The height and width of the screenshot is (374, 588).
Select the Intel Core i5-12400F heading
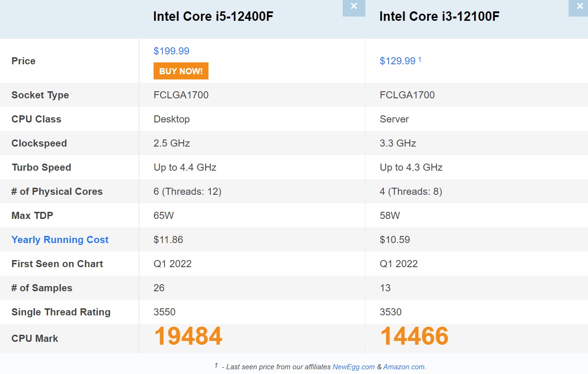[x=213, y=17]
